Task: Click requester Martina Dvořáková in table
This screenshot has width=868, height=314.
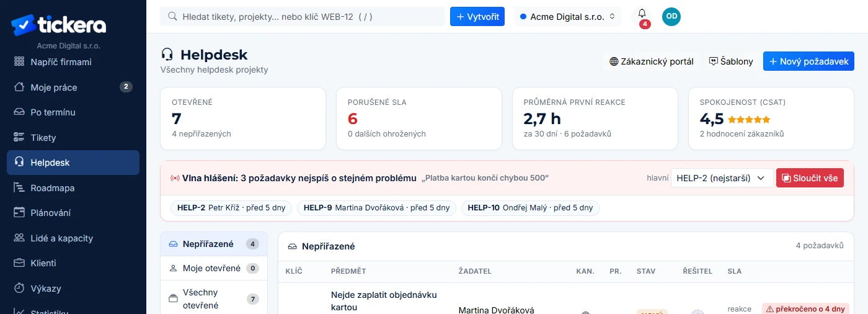Action: pyautogui.click(x=496, y=310)
